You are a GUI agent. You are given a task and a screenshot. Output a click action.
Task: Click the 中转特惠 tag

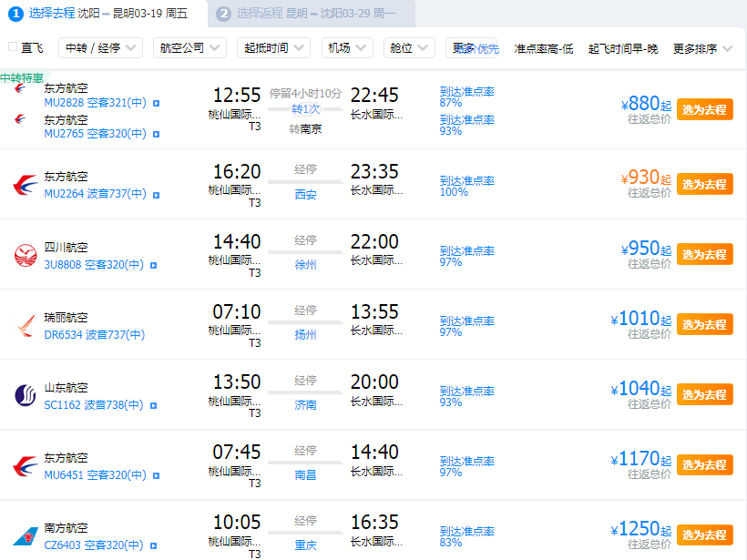point(22,77)
